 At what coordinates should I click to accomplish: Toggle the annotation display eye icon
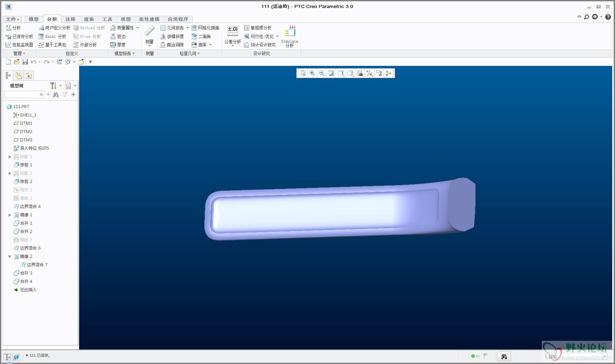tap(379, 73)
